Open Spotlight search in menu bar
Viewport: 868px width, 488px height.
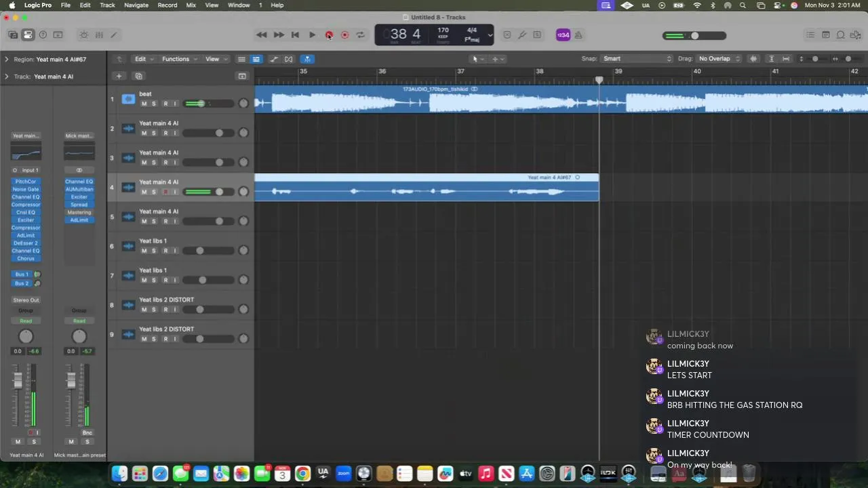[x=743, y=5]
